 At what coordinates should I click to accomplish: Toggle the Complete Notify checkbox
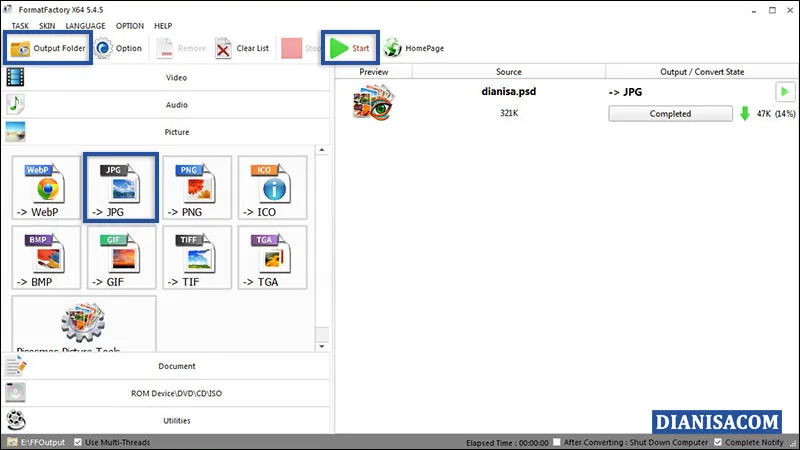718,442
